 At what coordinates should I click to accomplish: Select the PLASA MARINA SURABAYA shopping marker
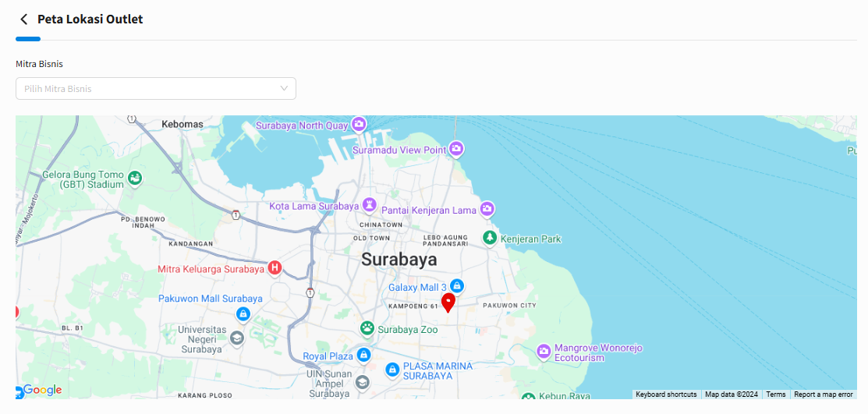[x=392, y=369]
